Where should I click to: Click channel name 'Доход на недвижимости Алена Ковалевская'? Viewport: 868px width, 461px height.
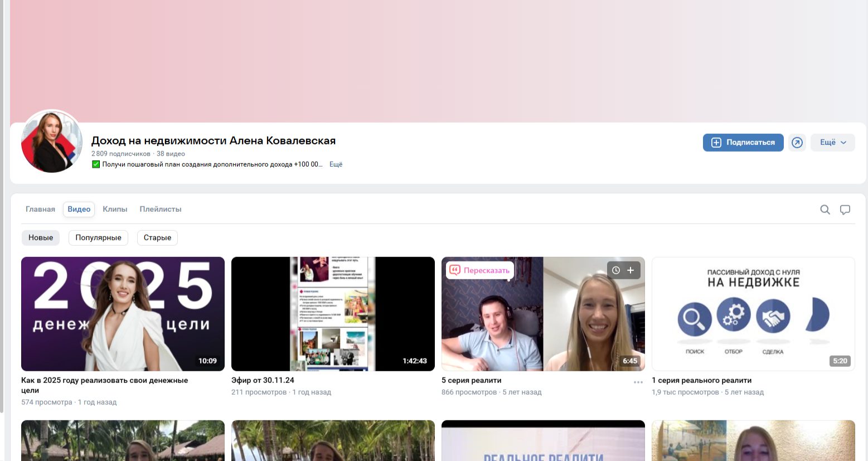[214, 140]
